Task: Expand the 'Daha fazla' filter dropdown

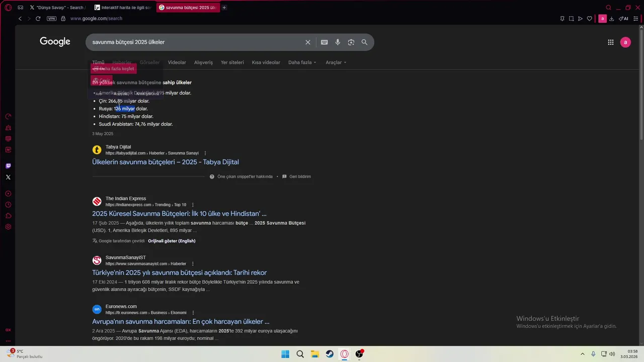Action: coord(302,62)
